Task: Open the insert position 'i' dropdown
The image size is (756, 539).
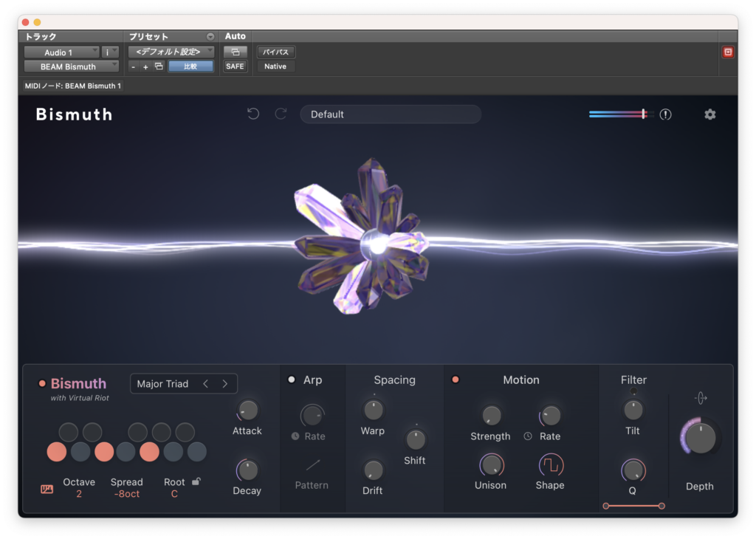Action: pos(110,52)
